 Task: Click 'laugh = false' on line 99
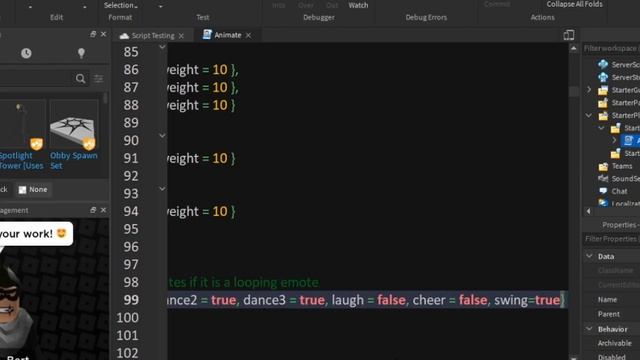pyautogui.click(x=369, y=300)
